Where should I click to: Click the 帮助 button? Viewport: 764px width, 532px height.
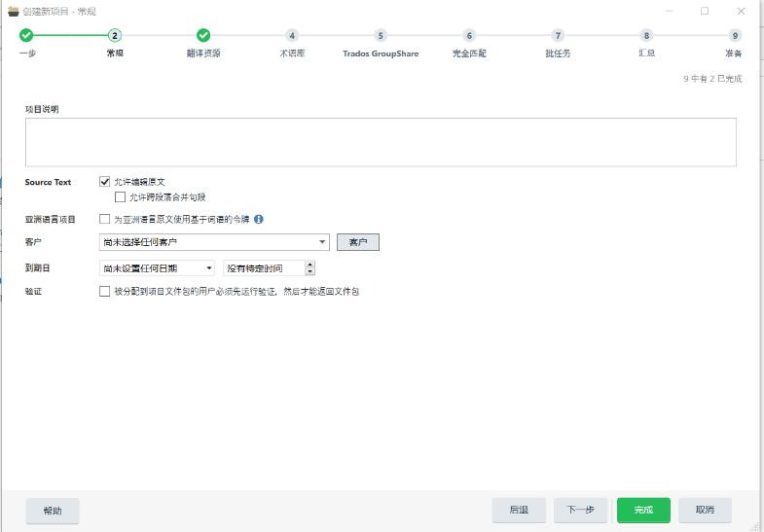tap(53, 511)
